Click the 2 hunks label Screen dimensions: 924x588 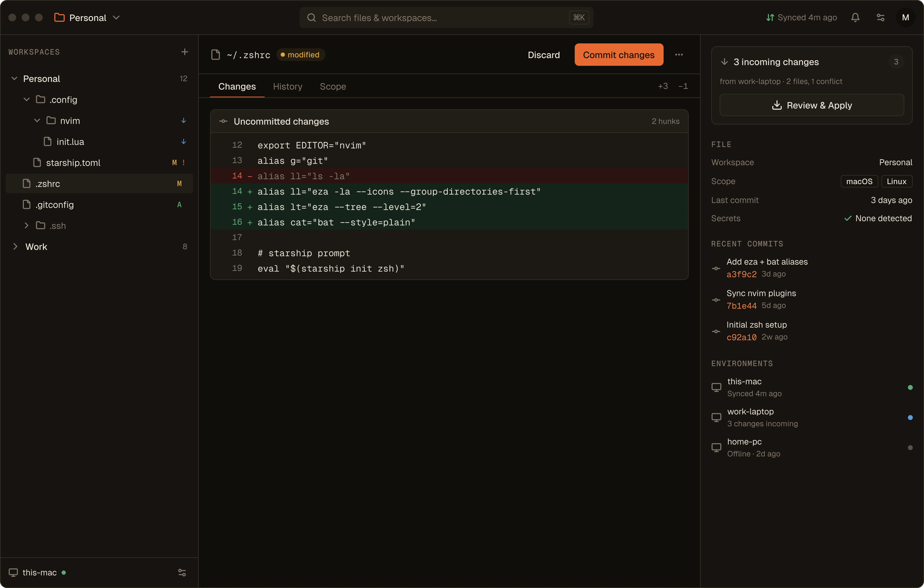[665, 121]
